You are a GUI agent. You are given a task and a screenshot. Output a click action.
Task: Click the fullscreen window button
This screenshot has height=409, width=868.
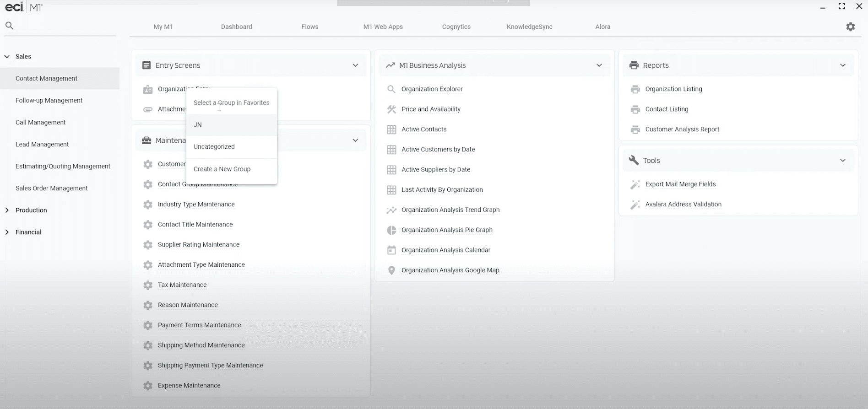(x=841, y=6)
